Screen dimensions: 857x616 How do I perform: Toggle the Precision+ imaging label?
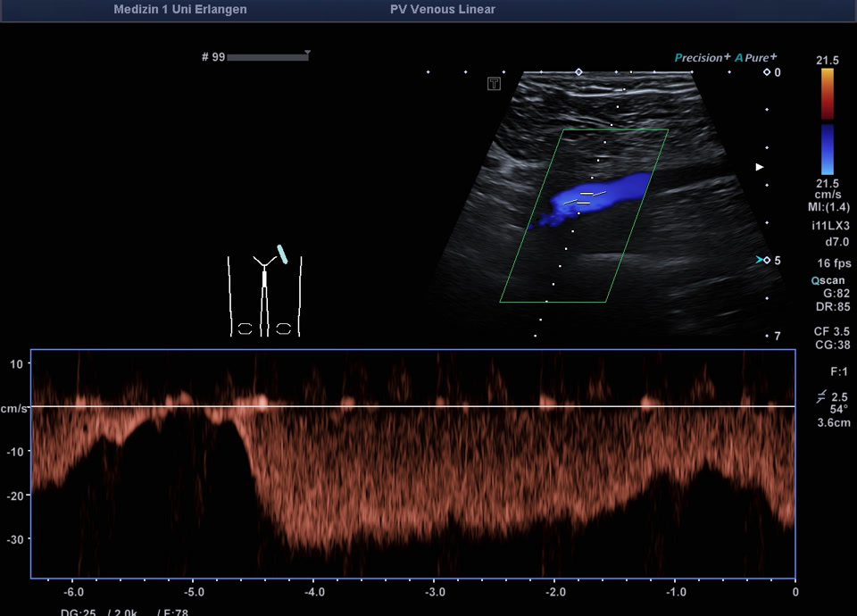pos(703,58)
